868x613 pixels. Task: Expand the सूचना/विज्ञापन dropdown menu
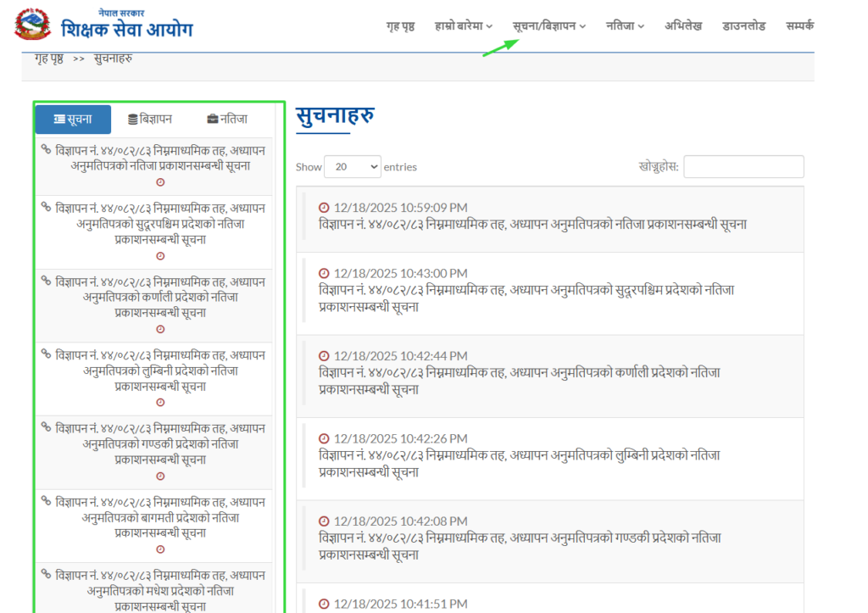point(549,26)
